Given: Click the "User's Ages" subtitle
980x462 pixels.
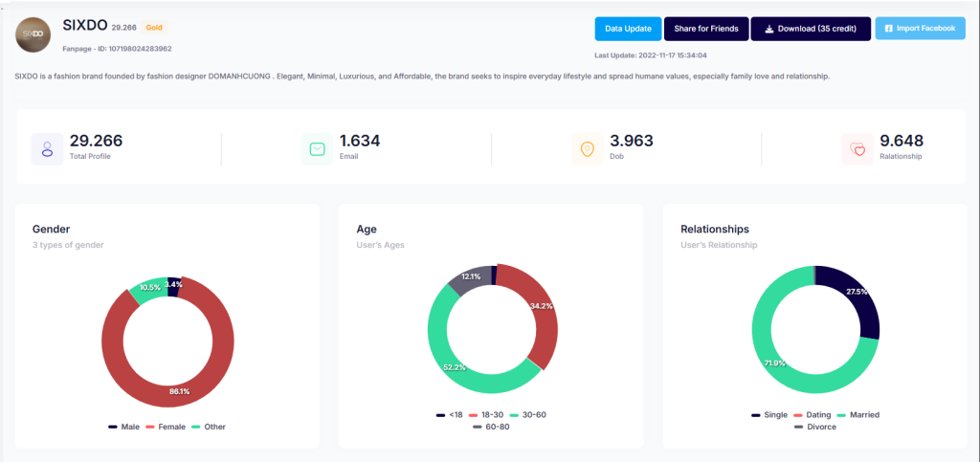Looking at the screenshot, I should pyautogui.click(x=381, y=245).
